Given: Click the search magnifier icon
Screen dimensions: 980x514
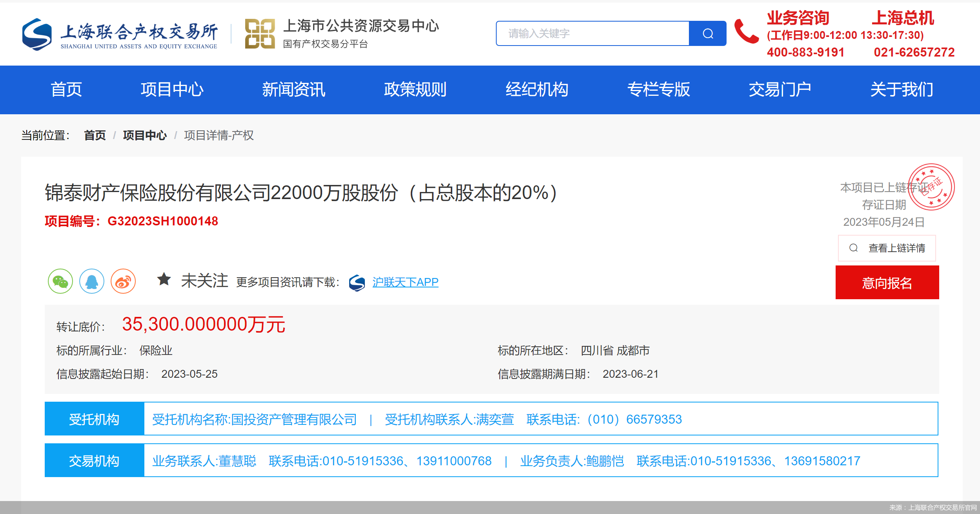Looking at the screenshot, I should [707, 33].
